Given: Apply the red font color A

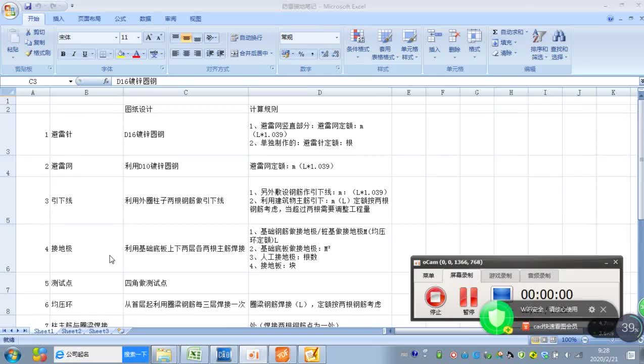Looking at the screenshot, I should (x=136, y=54).
